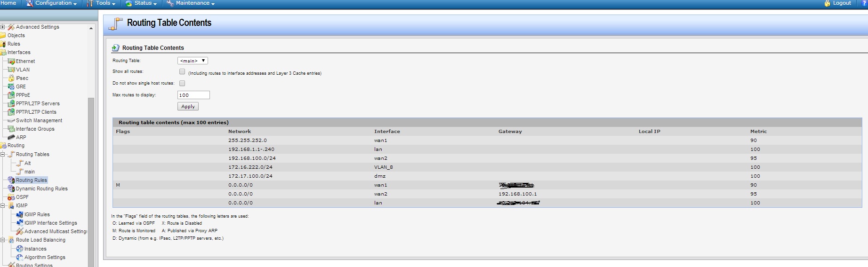The width and height of the screenshot is (868, 267).
Task: Expand the Advanced Settings tree node
Action: click(3, 27)
